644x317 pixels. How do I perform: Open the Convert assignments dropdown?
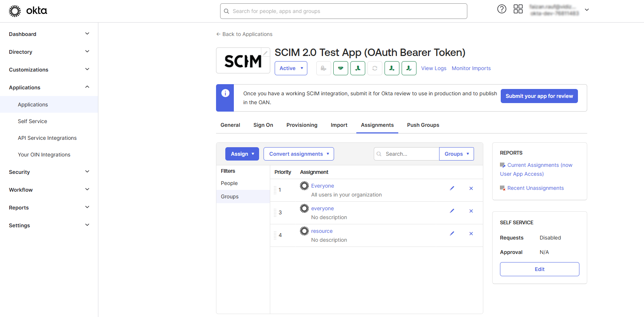pyautogui.click(x=298, y=154)
